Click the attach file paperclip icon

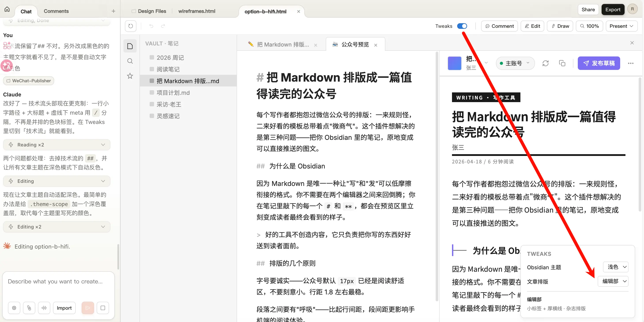29,308
